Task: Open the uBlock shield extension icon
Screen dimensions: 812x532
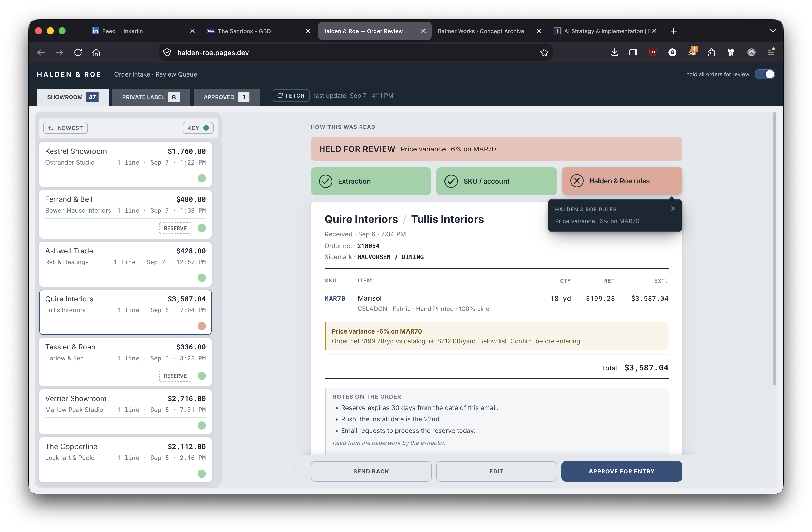Action: (653, 52)
